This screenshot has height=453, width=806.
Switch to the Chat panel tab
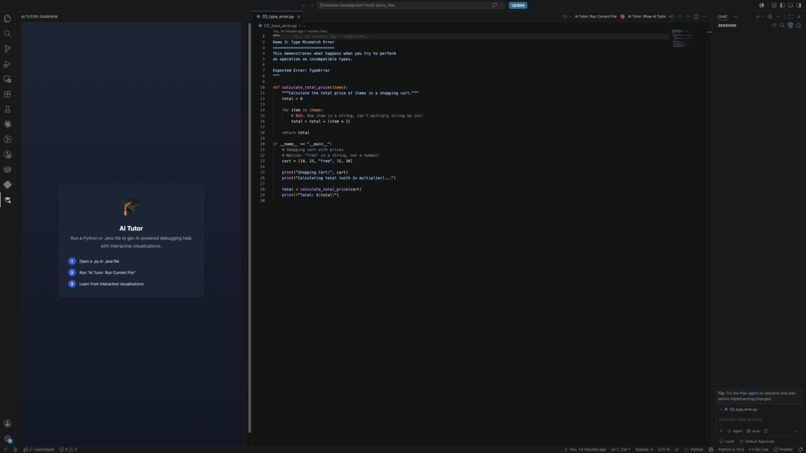[722, 16]
